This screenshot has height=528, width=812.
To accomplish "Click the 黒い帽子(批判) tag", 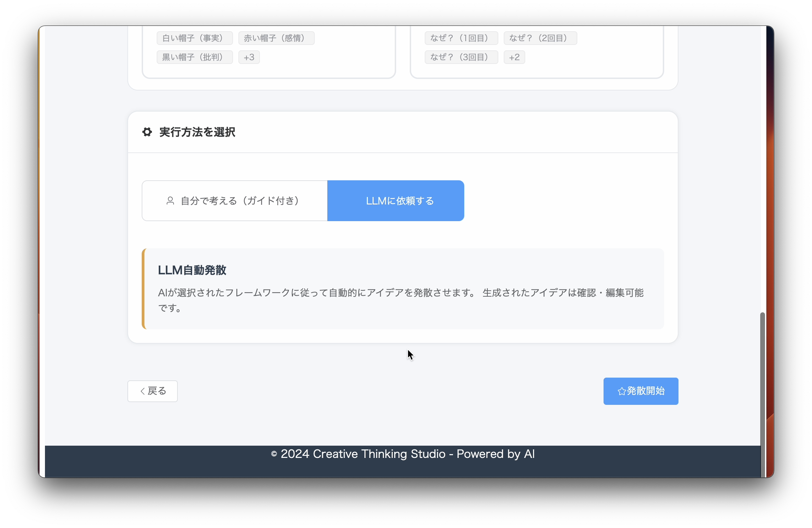I will tap(194, 57).
